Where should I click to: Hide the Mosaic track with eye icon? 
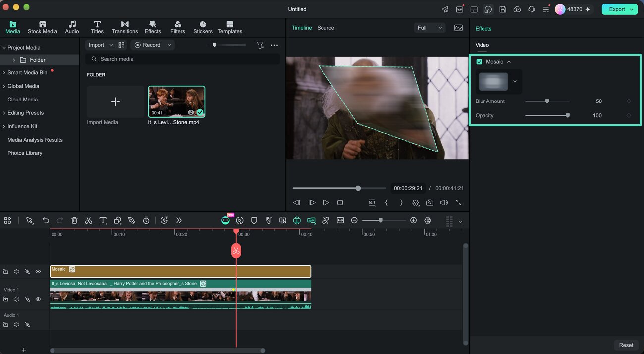coord(38,272)
